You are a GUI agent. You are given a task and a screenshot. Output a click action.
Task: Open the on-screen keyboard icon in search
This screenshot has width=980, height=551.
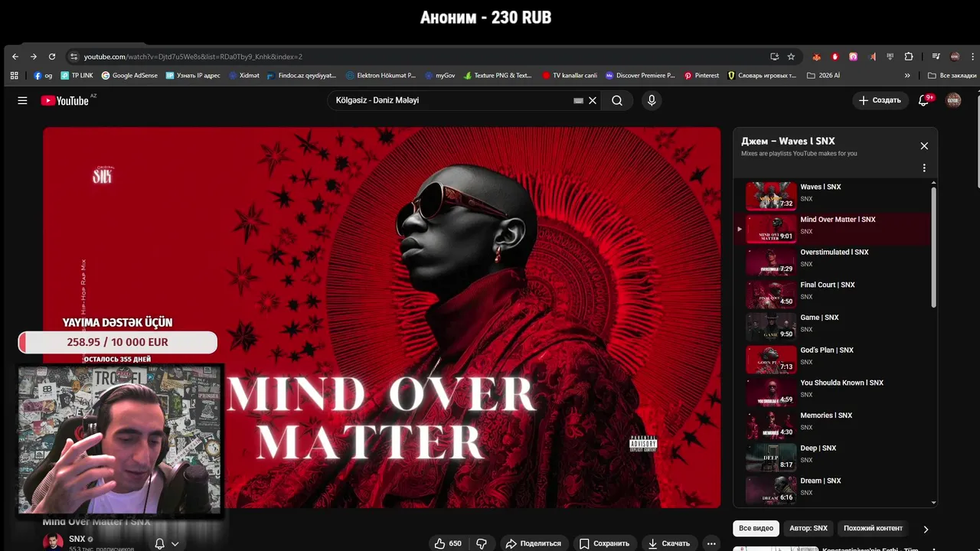578,100
